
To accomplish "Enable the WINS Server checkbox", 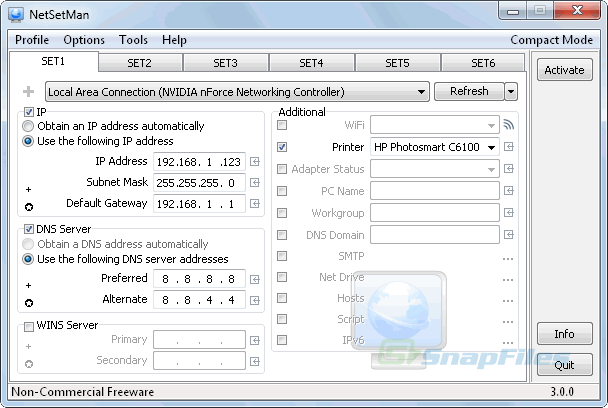I will 29,327.
